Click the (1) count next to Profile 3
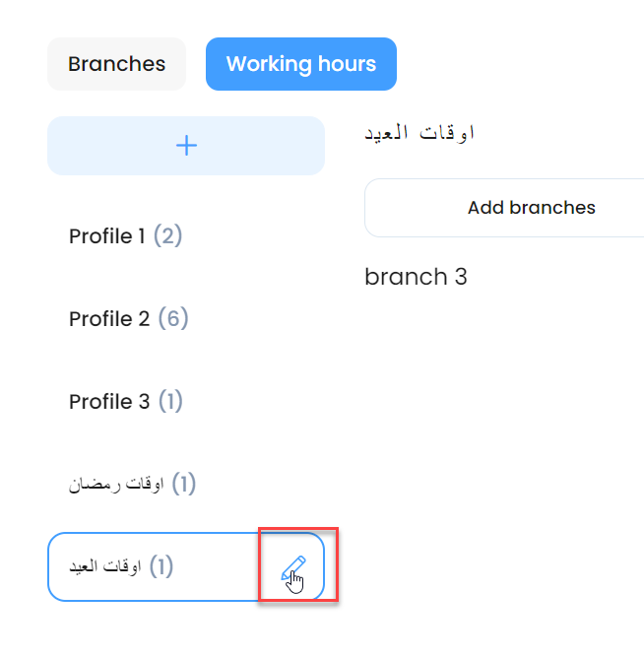 click(170, 402)
